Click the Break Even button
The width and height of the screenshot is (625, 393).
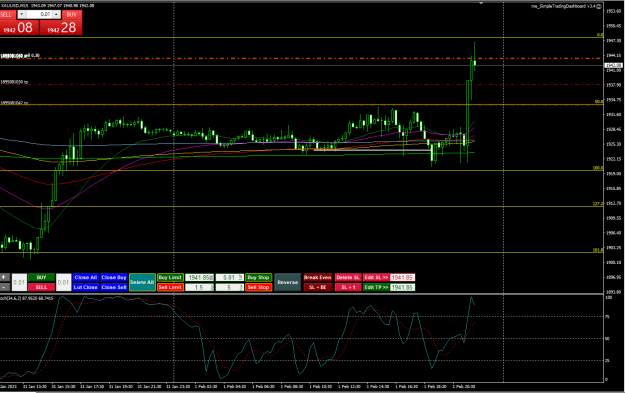click(x=318, y=277)
